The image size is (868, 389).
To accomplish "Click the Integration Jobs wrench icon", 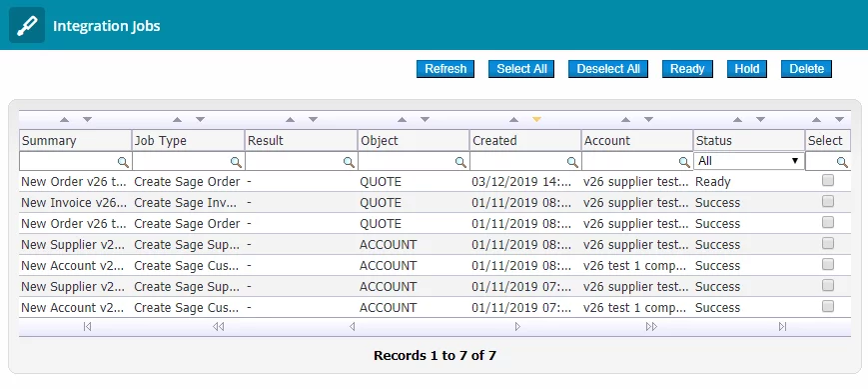I will (27, 25).
